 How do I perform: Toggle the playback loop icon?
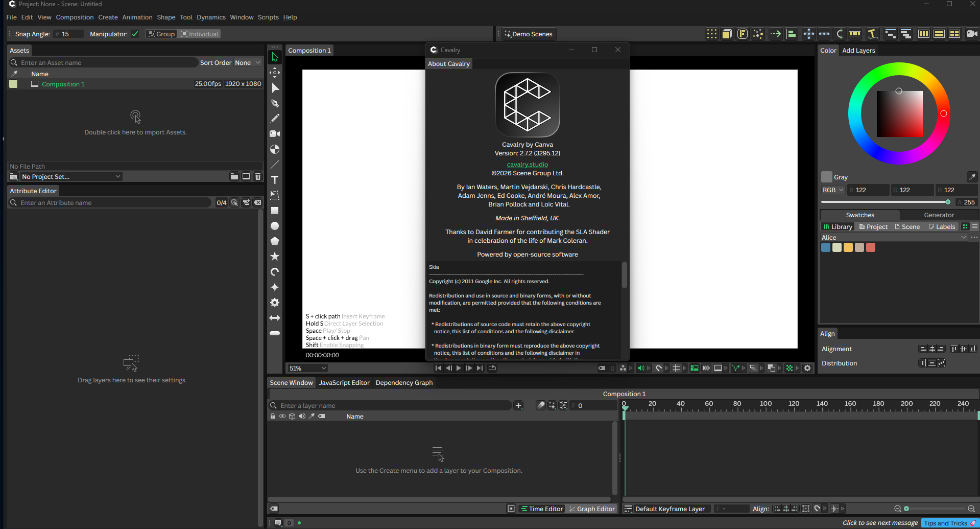pos(492,368)
